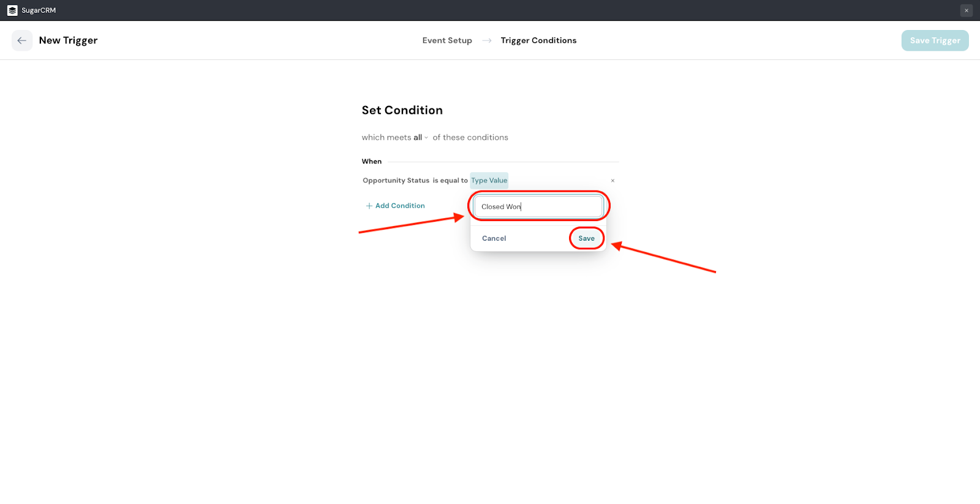Viewport: 980px width, 504px height.
Task: Go back using the left arrow button
Action: click(x=22, y=40)
